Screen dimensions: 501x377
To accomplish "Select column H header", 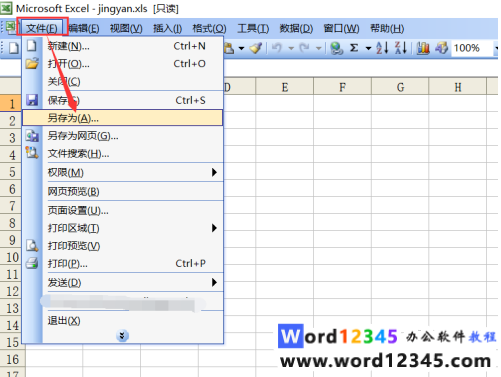I will 458,87.
